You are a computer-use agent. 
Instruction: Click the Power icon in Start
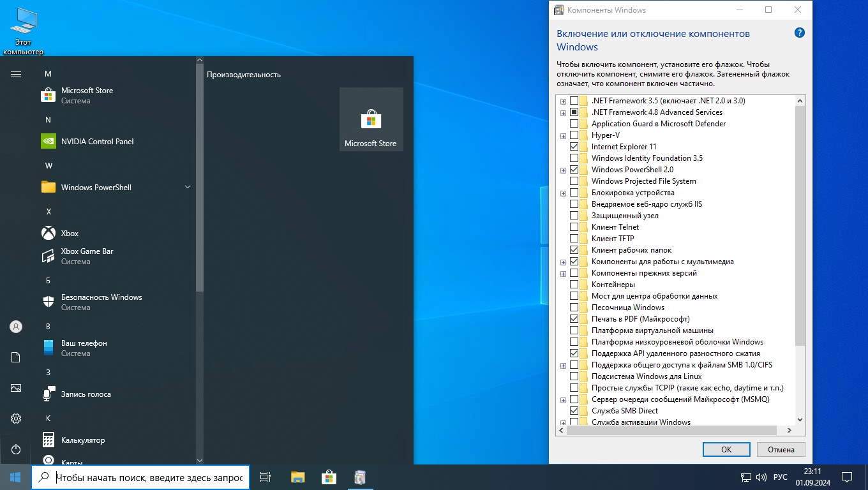16,449
